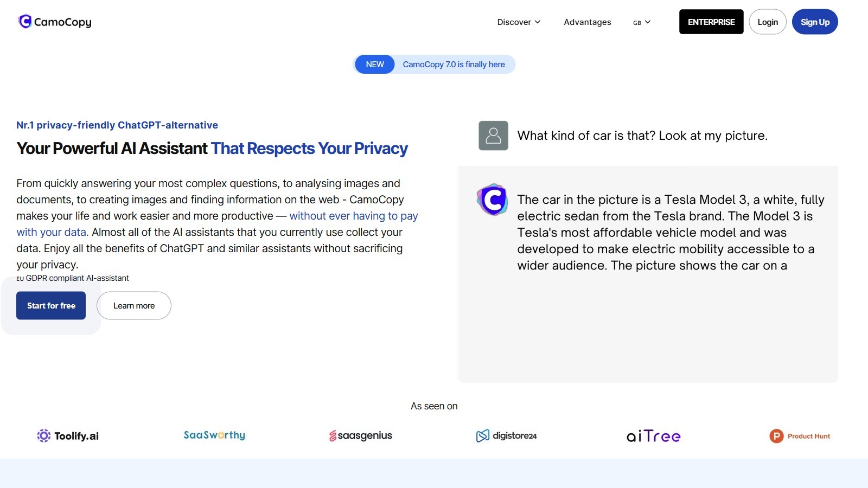Click the Product Hunt logo
This screenshot has height=488, width=868.
[800, 436]
